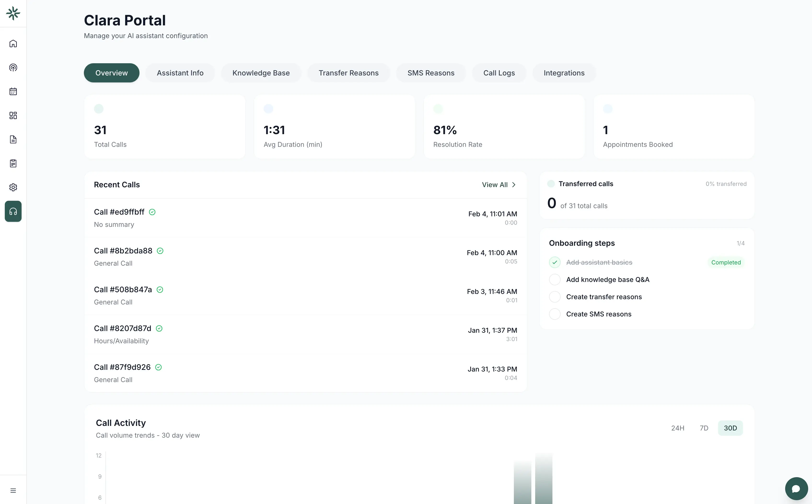
Task: Mark the Add knowledge base Q&A step complete
Action: (x=555, y=279)
